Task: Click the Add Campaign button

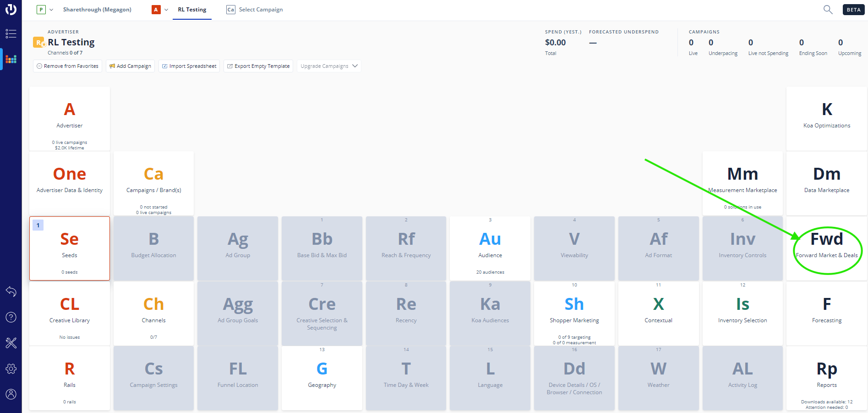Action: coord(130,66)
